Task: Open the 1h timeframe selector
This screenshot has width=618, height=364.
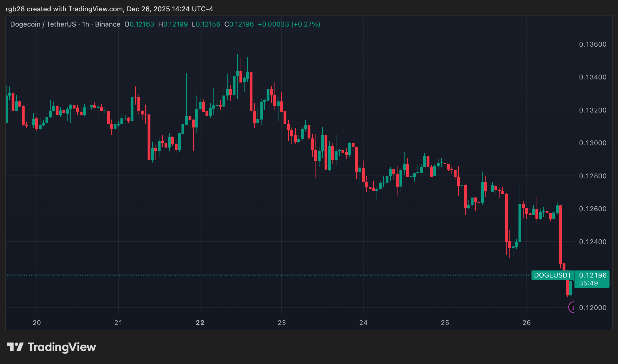Action: tap(85, 24)
